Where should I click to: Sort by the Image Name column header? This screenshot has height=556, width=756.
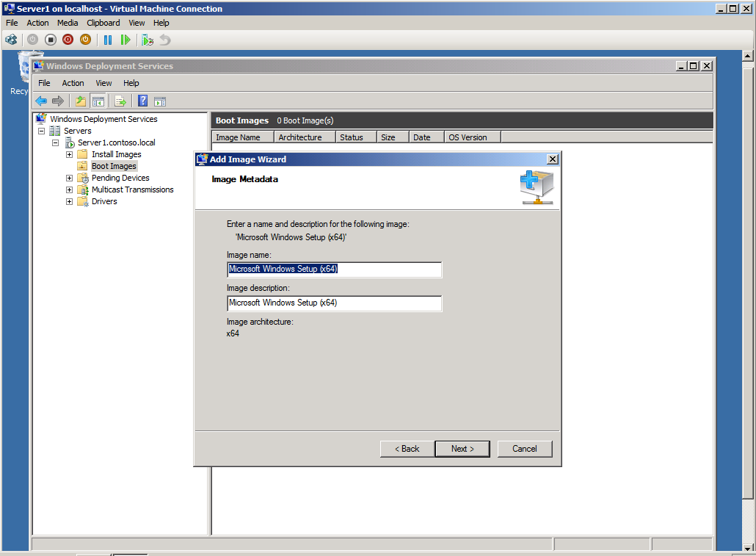pos(242,137)
